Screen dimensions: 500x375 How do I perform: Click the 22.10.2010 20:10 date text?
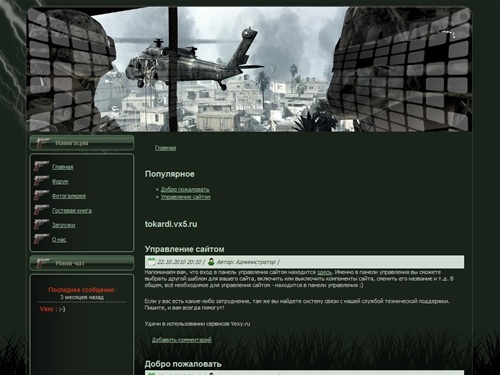tap(179, 262)
